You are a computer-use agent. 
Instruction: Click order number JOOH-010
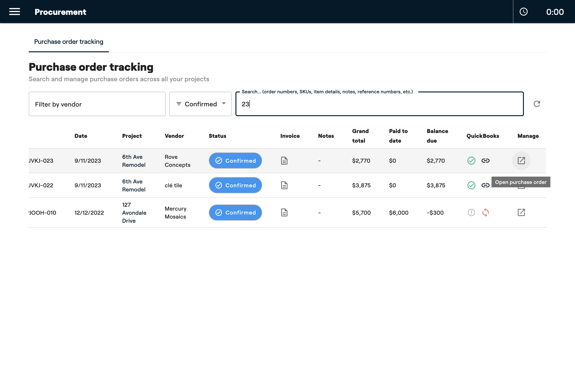coord(43,213)
